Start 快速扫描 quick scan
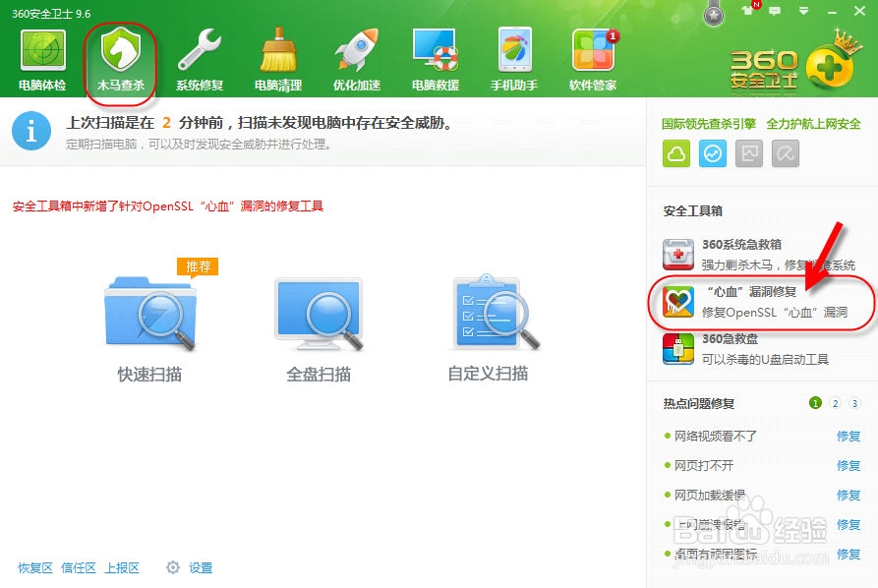This screenshot has height=588, width=878. (150, 327)
